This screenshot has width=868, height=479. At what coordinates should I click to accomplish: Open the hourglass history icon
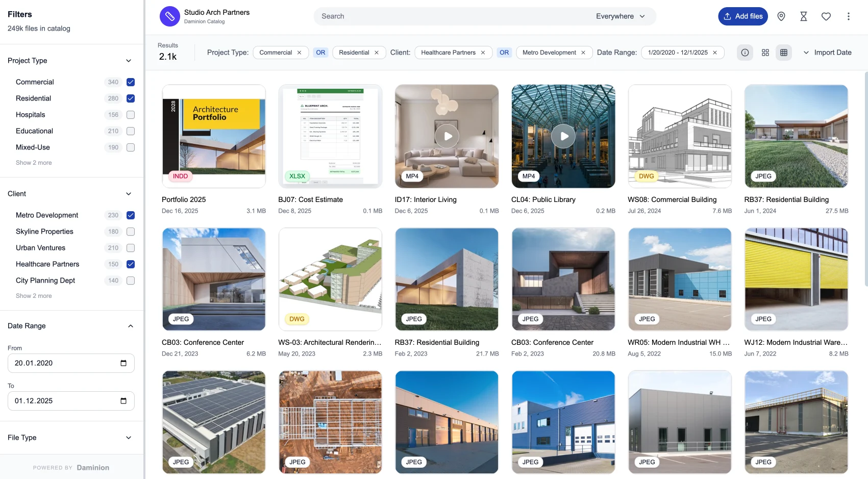(x=803, y=16)
